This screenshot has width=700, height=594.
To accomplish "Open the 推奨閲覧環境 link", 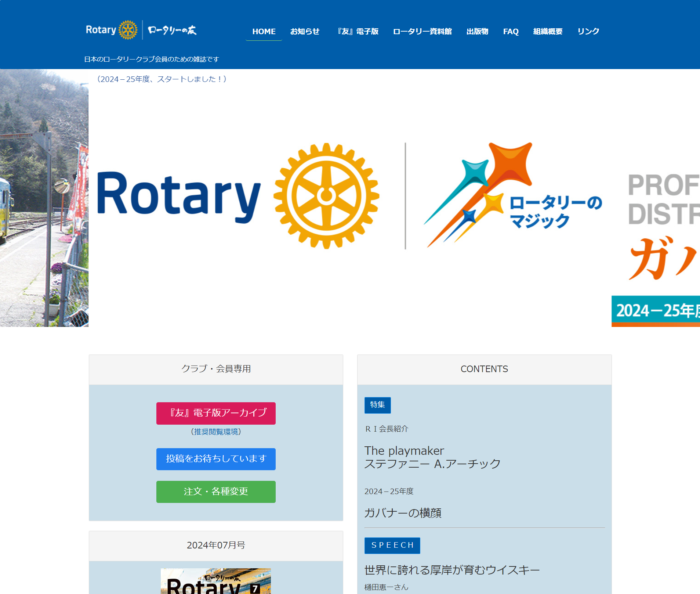I will click(216, 432).
